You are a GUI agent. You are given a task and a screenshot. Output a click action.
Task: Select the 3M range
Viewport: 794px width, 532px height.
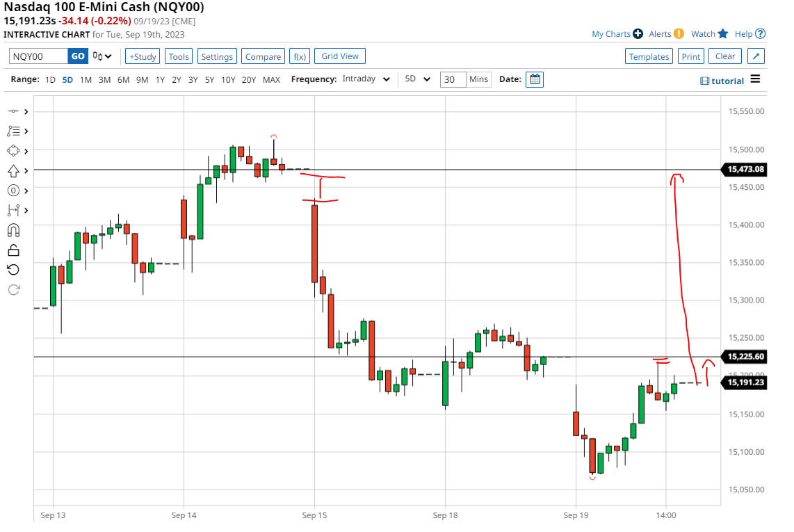pyautogui.click(x=104, y=79)
